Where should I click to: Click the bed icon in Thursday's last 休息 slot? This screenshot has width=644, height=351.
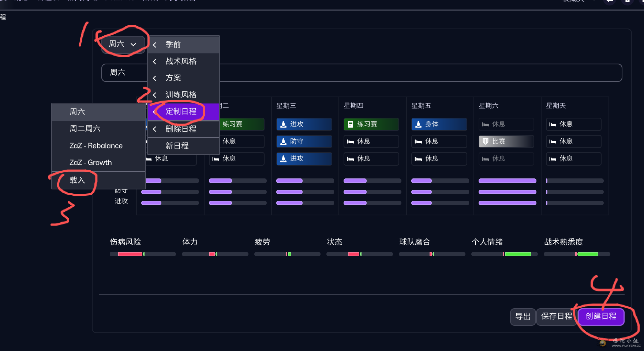pyautogui.click(x=350, y=159)
